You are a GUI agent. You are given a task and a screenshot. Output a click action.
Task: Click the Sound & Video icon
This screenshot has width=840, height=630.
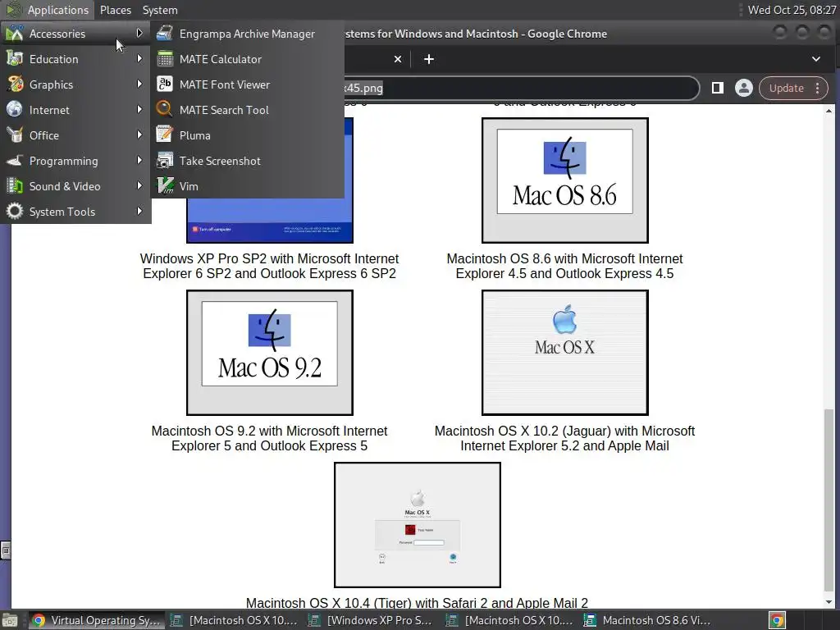point(15,186)
